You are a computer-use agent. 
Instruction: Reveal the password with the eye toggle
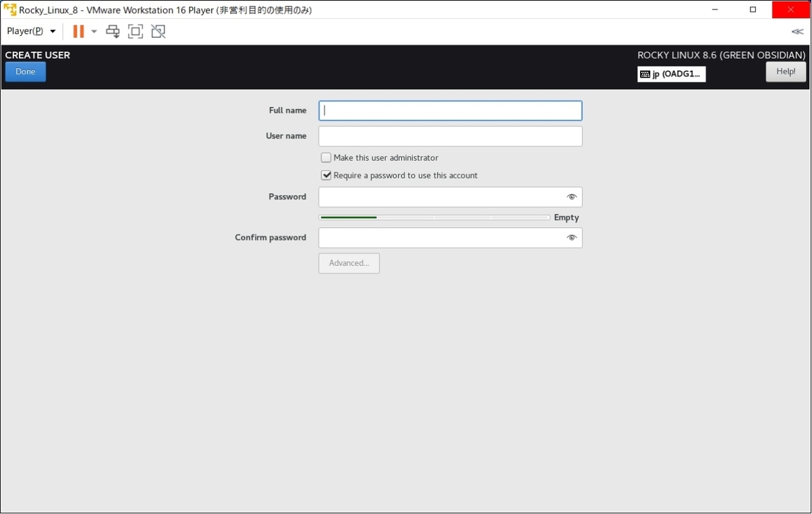click(x=572, y=197)
